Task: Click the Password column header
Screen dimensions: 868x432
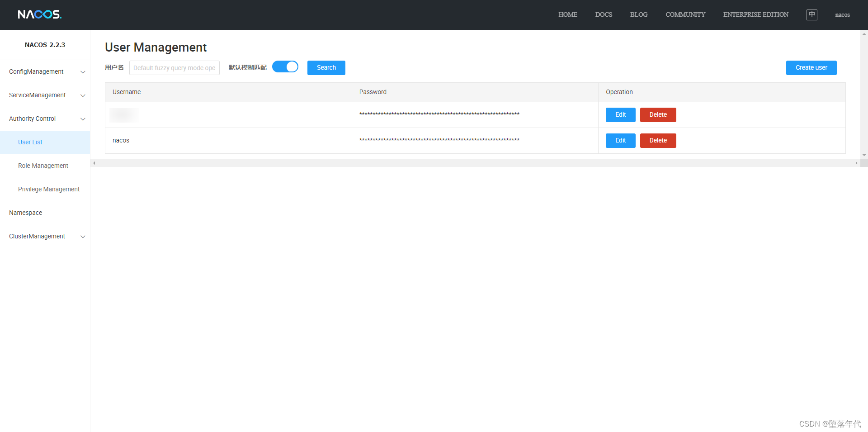Action: click(x=475, y=92)
